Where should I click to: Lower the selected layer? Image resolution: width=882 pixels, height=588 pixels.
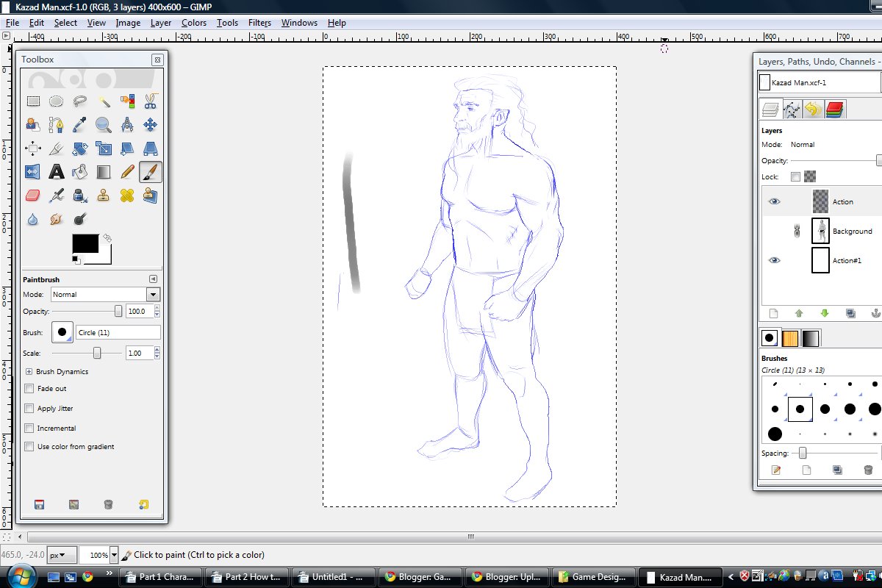(825, 313)
